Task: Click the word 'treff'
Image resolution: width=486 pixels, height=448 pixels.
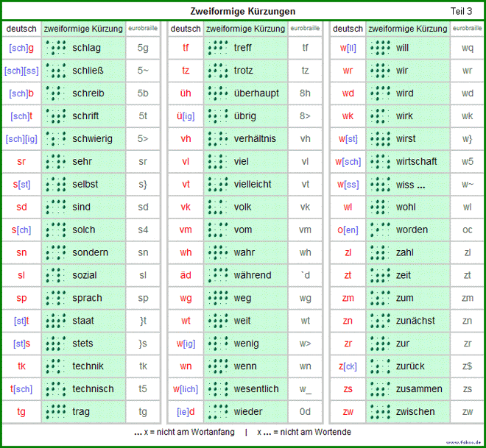Action: point(243,48)
